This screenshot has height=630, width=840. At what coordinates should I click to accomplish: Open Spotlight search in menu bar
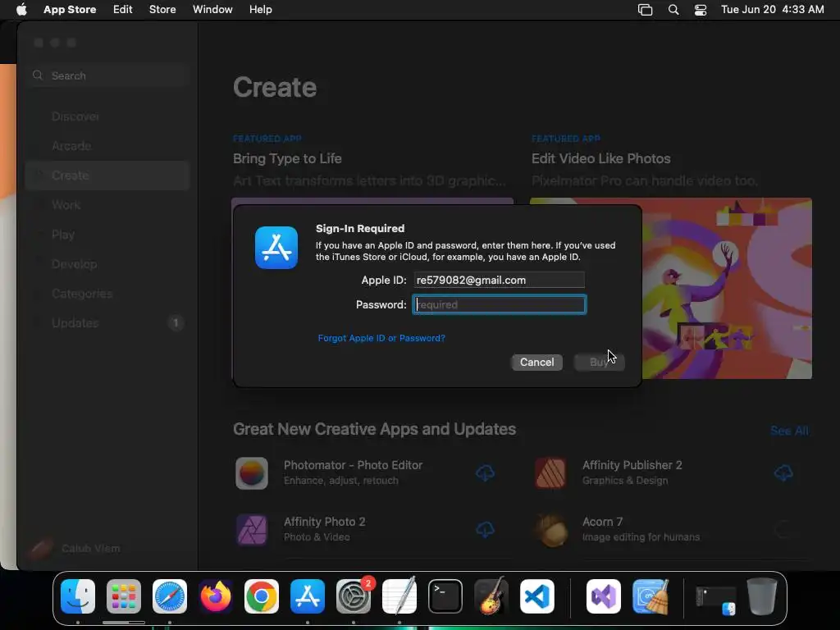[673, 10]
